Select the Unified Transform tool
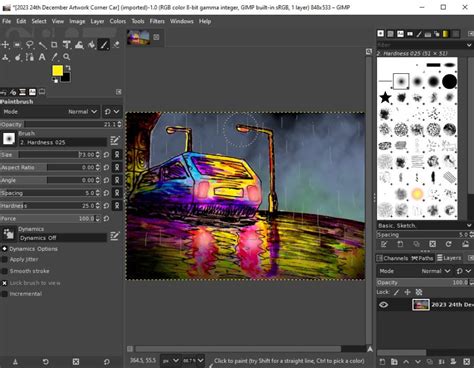Image resolution: width=474 pixels, height=368 pixels. (x=67, y=45)
